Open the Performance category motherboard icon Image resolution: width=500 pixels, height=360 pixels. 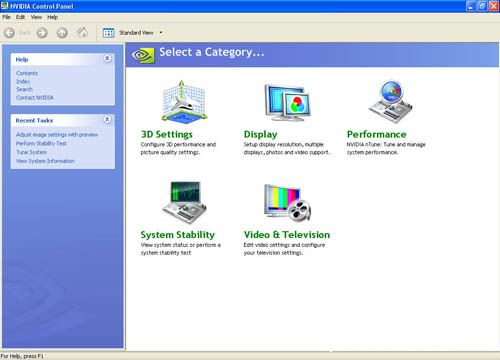(x=390, y=102)
